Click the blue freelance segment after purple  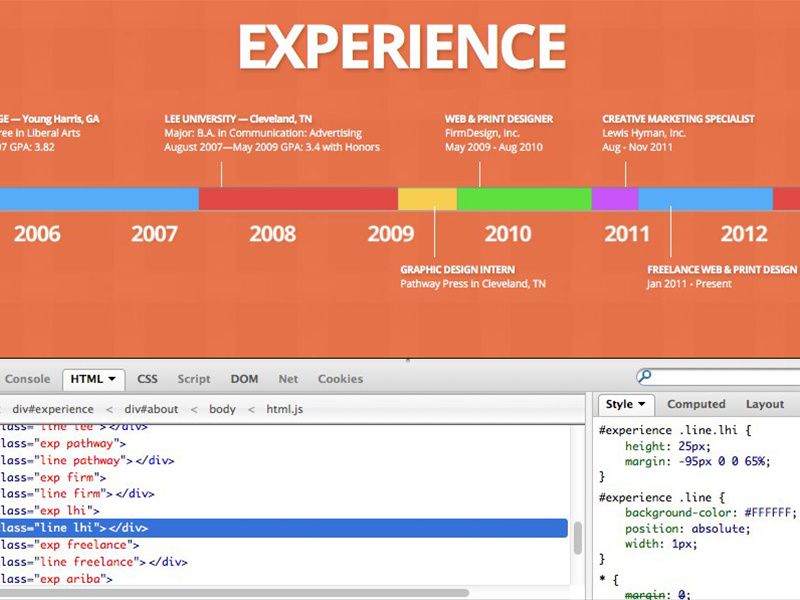tap(706, 199)
